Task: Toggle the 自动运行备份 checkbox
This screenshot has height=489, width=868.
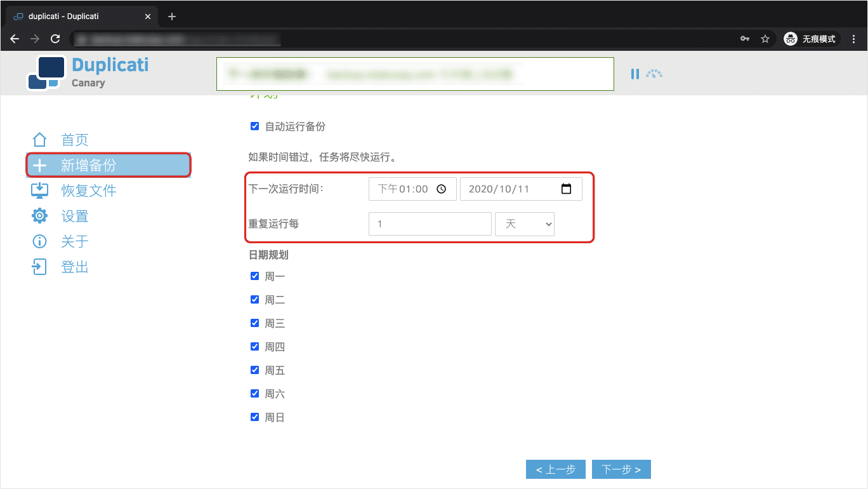Action: pyautogui.click(x=254, y=126)
